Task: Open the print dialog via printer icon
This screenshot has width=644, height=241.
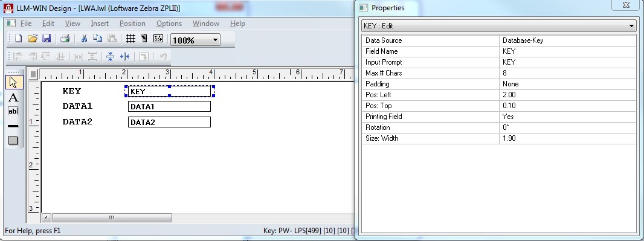Action: click(65, 39)
